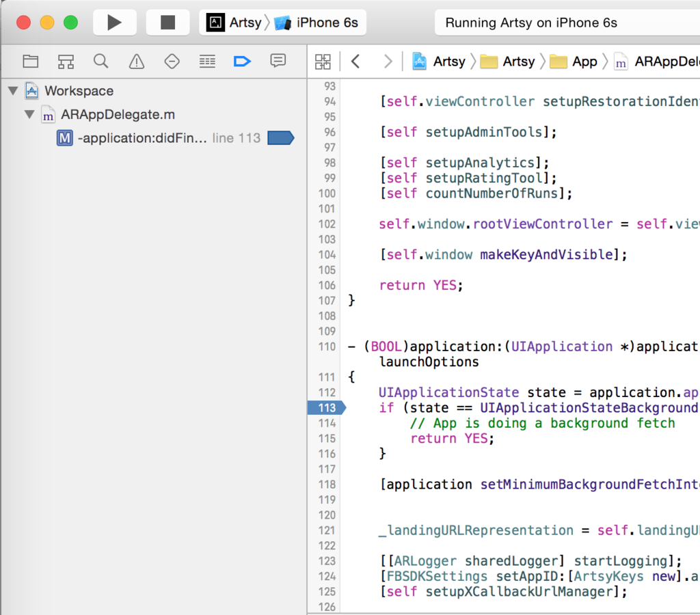Click '[self setupRatingTool];' code line
700x615 pixels.
tap(468, 178)
